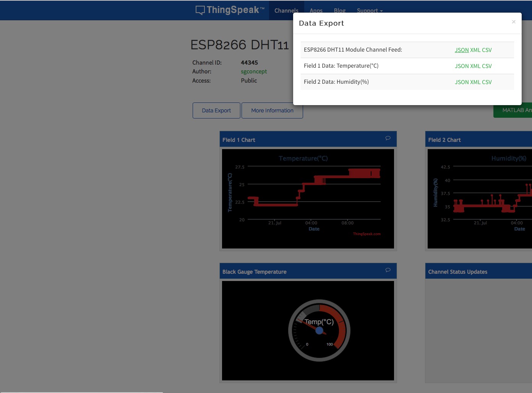Image resolution: width=532 pixels, height=393 pixels.
Task: Click the ThingSpeak brand name text
Action: click(x=235, y=10)
